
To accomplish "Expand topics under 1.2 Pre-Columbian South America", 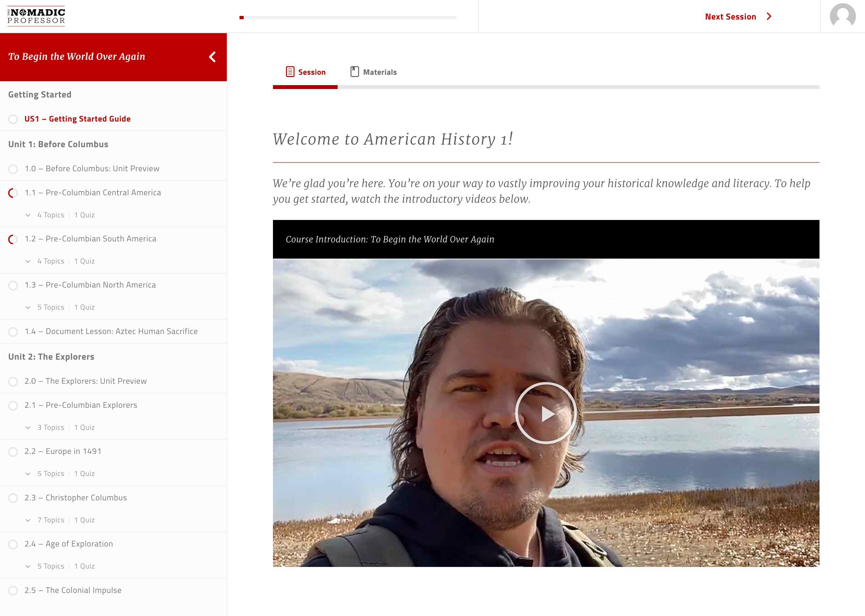I will (28, 261).
